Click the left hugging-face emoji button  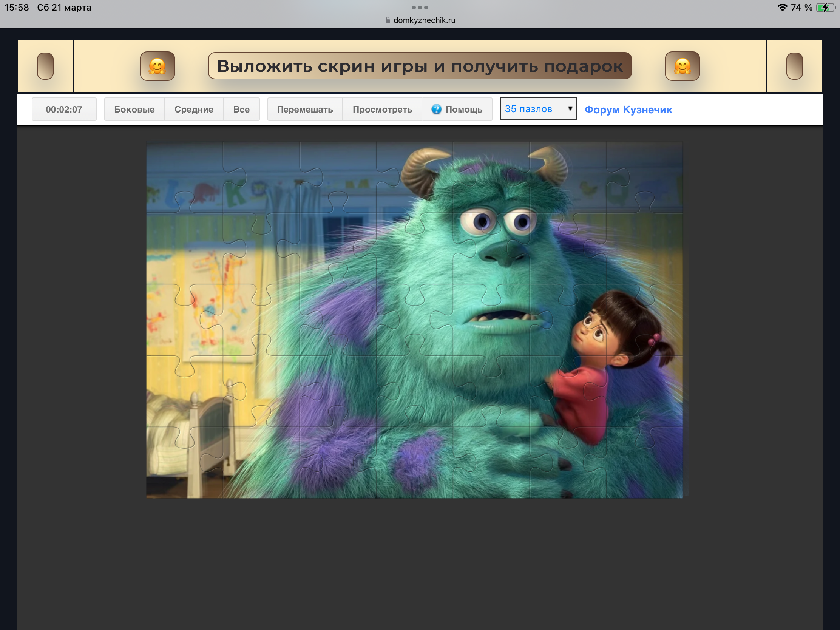point(157,66)
